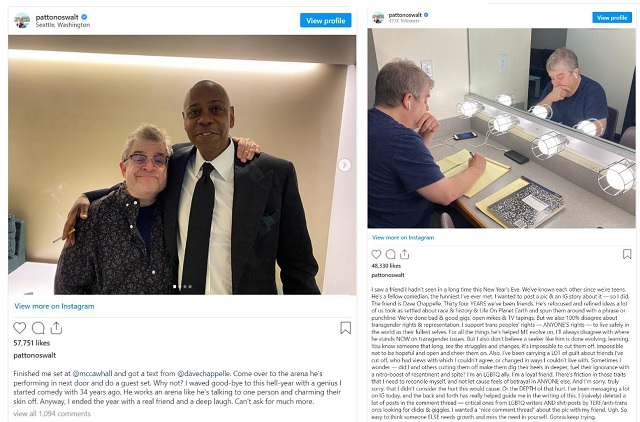Open View more on Instagram under right photo
The width and height of the screenshot is (640, 422).
pos(403,238)
